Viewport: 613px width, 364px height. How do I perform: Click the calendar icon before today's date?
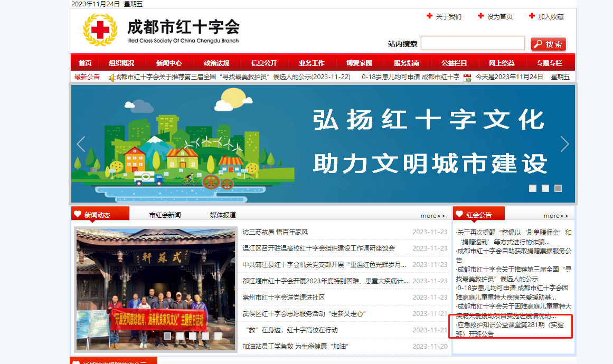467,78
